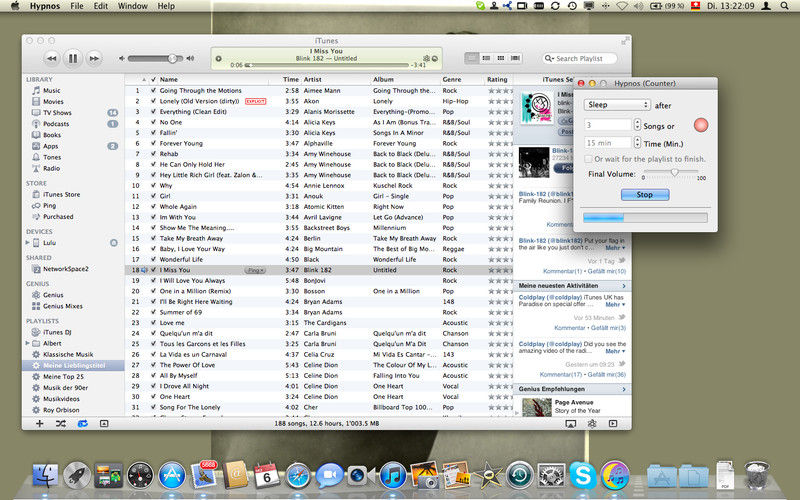Image resolution: width=800 pixels, height=500 pixels.
Task: Uncheck the song One Heart
Action: [153, 397]
